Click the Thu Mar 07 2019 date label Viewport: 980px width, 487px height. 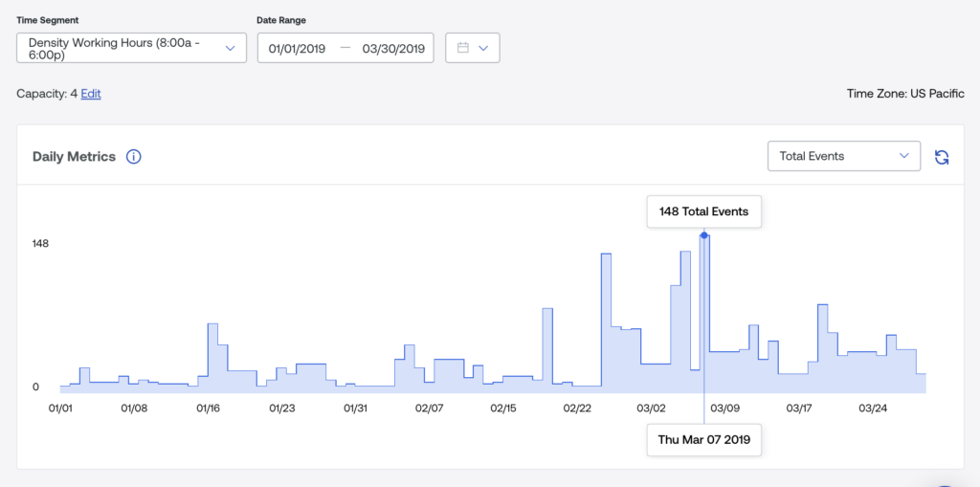point(703,441)
